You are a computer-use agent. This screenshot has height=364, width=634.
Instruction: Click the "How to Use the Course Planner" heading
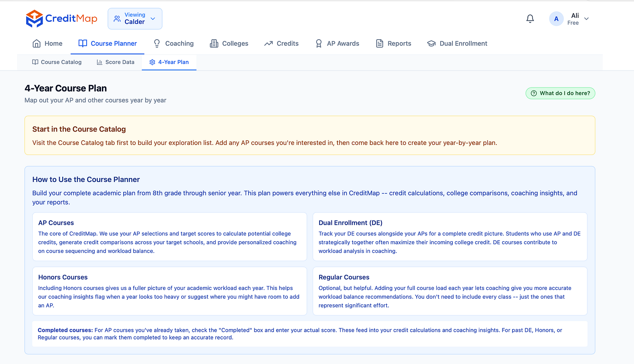coord(86,179)
